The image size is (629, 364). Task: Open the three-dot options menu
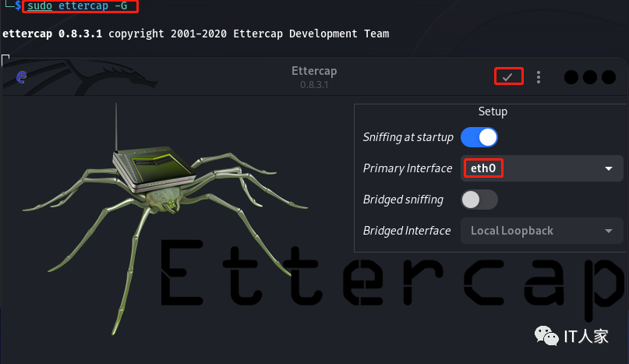click(539, 77)
